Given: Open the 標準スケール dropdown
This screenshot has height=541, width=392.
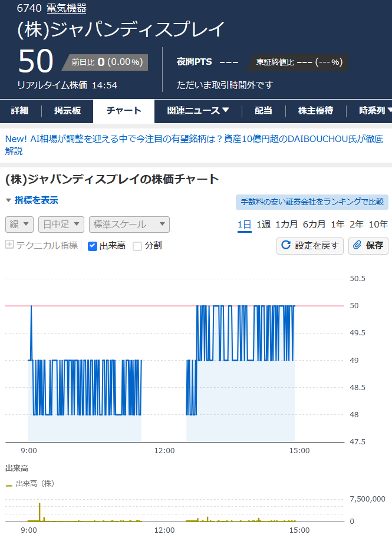Looking at the screenshot, I should click(x=129, y=225).
